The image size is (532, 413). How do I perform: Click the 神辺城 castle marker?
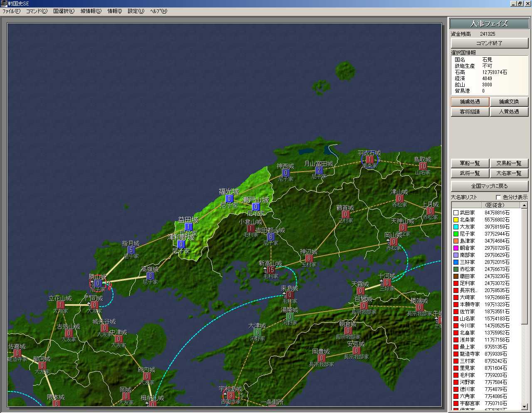pyautogui.click(x=309, y=258)
